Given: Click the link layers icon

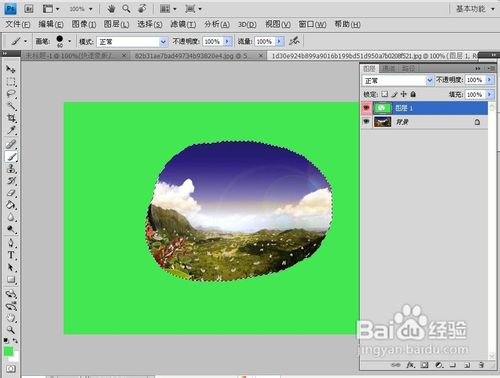Looking at the screenshot, I should [395, 365].
